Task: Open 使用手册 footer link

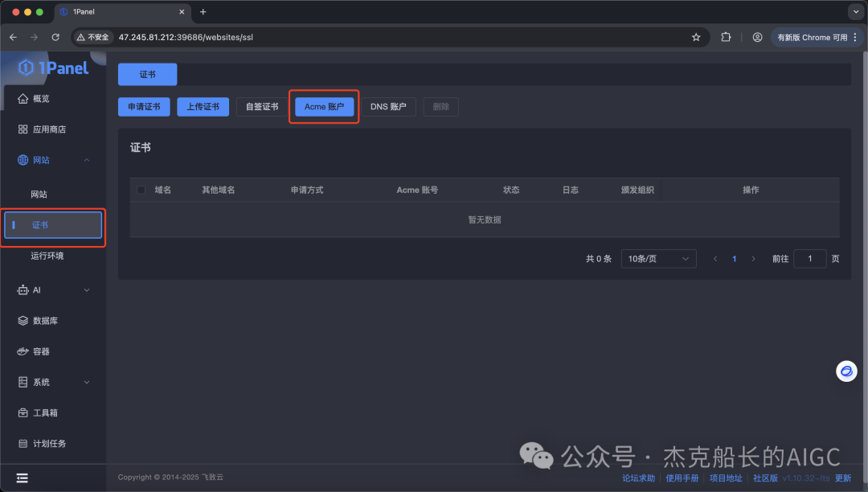Action: (x=682, y=478)
